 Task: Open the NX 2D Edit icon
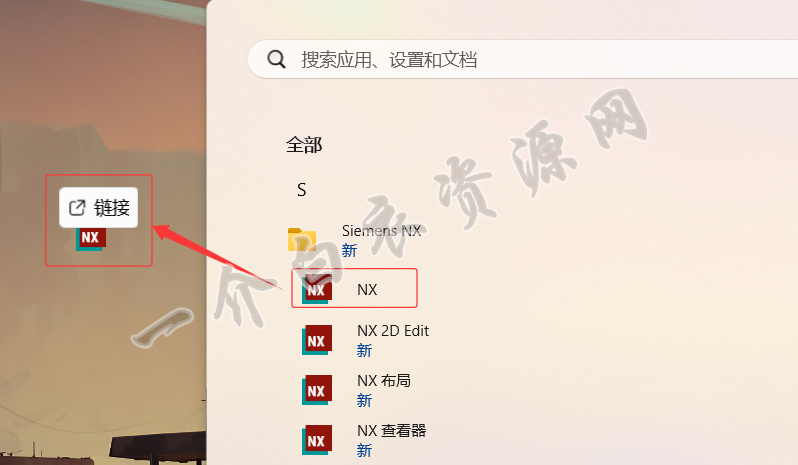pyautogui.click(x=317, y=340)
